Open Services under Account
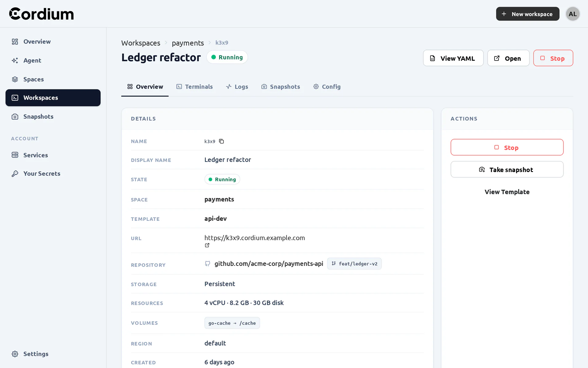This screenshot has height=368, width=588. click(53, 155)
